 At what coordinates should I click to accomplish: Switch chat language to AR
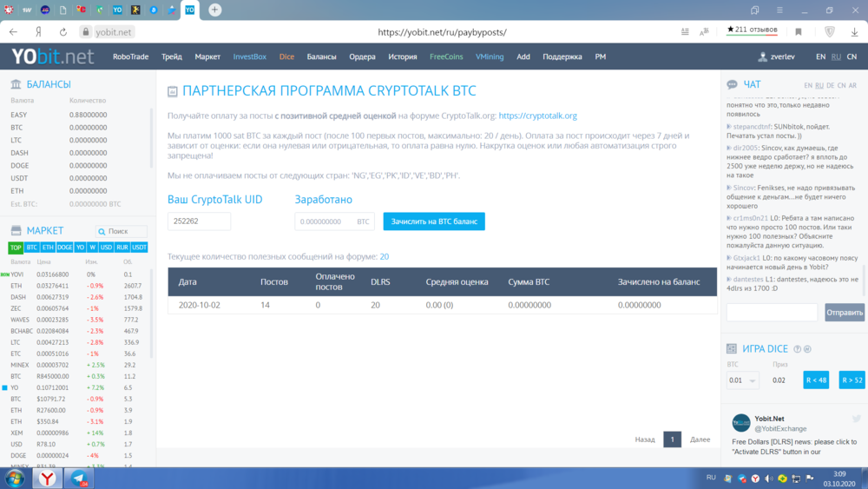852,85
